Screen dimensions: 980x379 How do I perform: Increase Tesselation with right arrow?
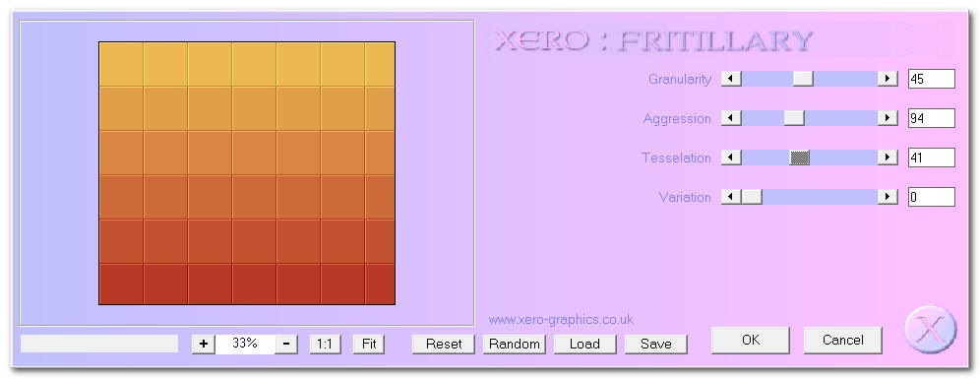888,158
